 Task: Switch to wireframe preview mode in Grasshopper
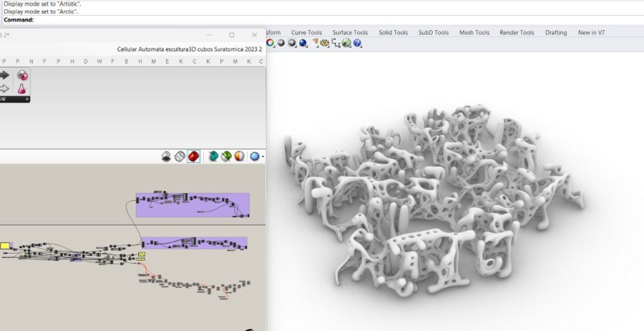[180, 156]
